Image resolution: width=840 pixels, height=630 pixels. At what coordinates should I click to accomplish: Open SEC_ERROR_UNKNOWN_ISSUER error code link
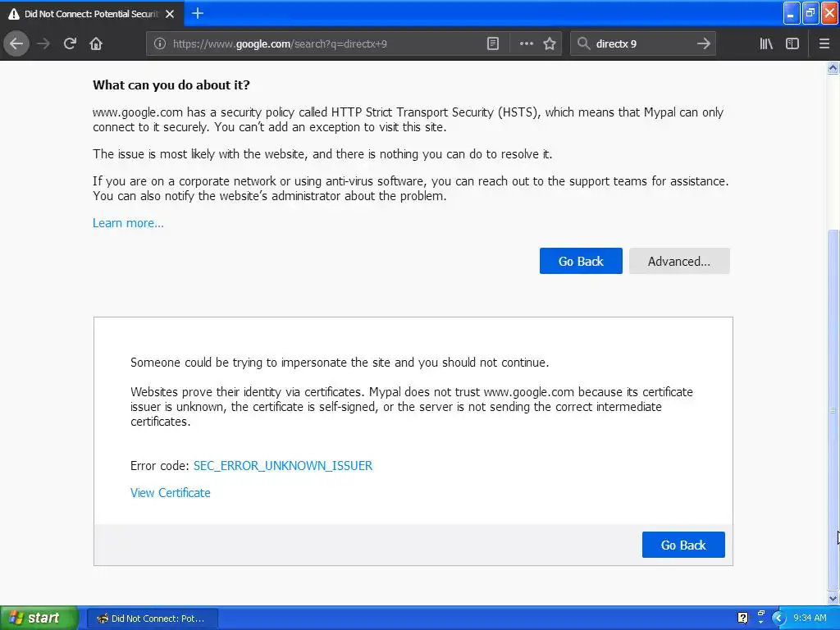click(x=283, y=466)
